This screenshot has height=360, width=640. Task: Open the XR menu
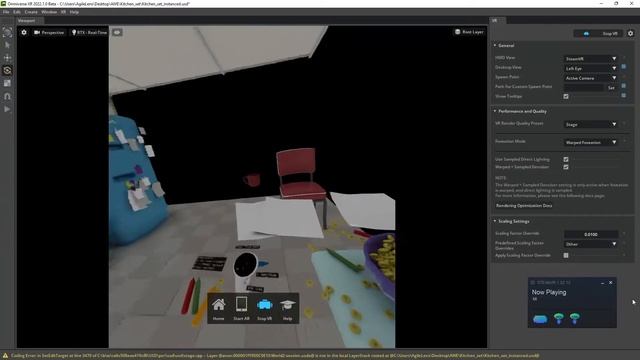pos(63,12)
